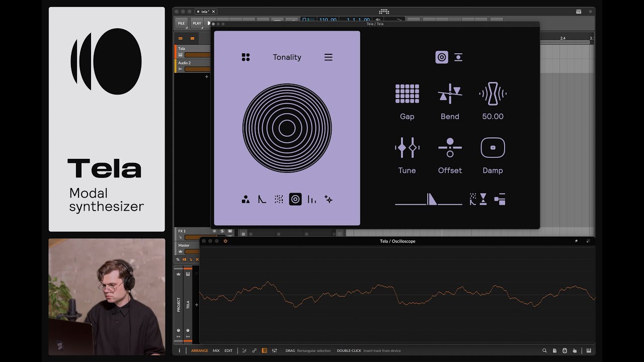644x362 pixels.
Task: Click the concentric target icon in the dark panel
Action: pos(442,57)
